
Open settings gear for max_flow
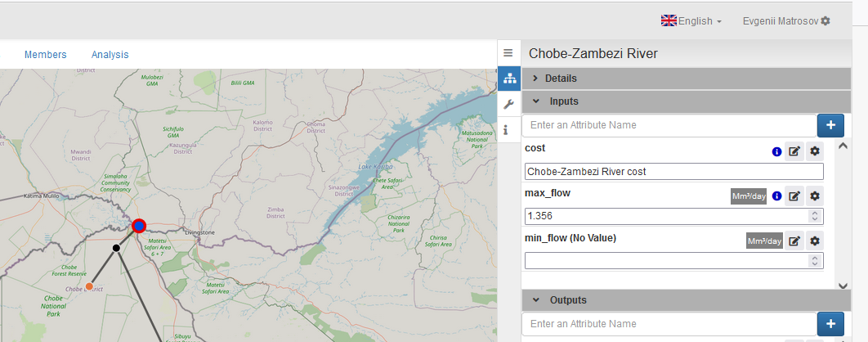(814, 196)
